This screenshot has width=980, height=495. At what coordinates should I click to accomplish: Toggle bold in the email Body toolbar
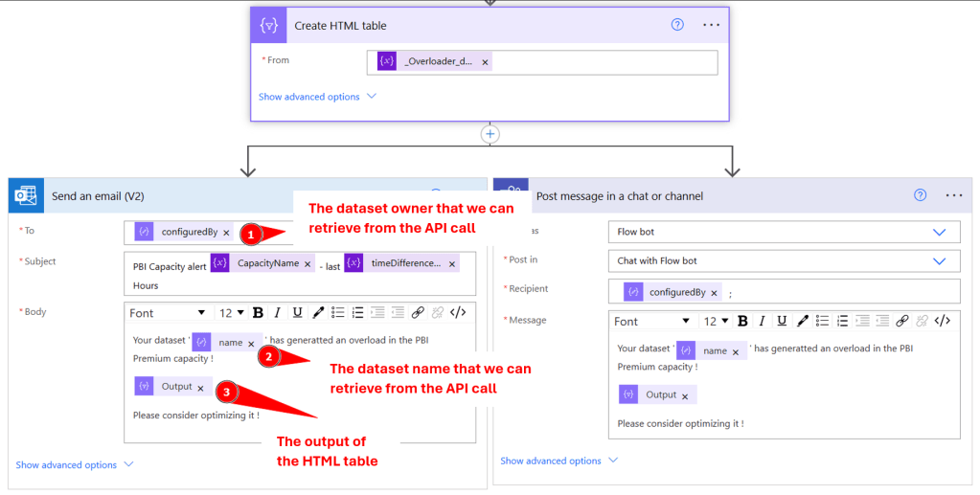[259, 313]
